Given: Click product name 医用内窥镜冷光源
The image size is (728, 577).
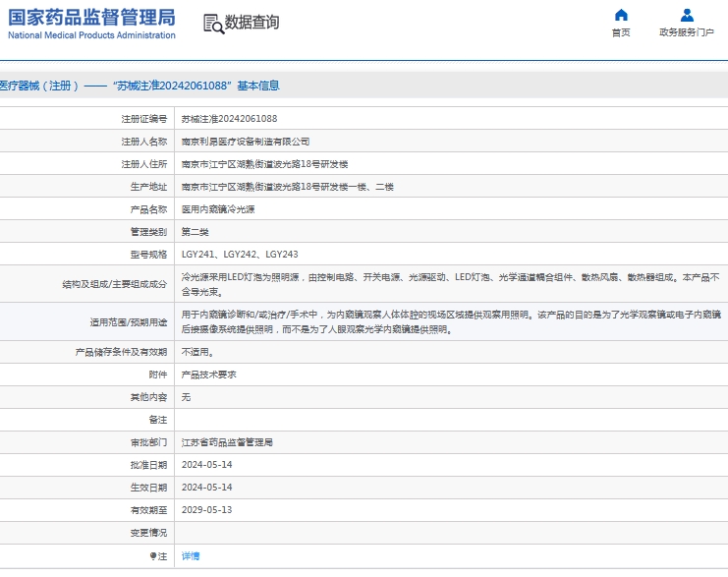Looking at the screenshot, I should (218, 209).
